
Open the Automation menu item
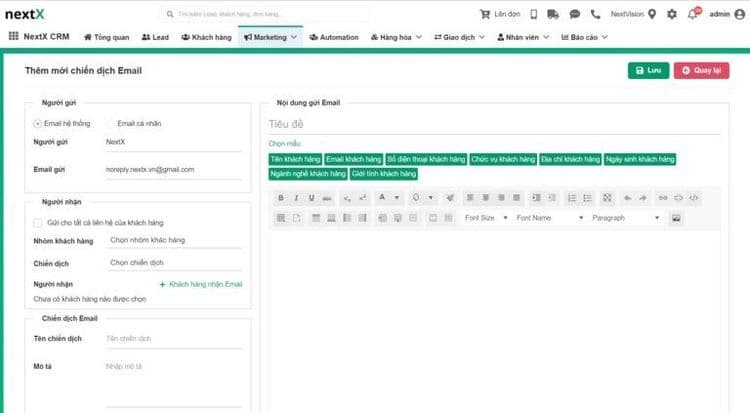pyautogui.click(x=334, y=37)
